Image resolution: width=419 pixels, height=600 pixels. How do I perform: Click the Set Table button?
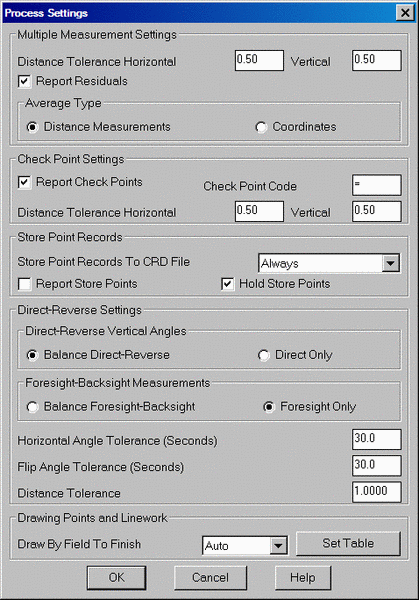[348, 543]
